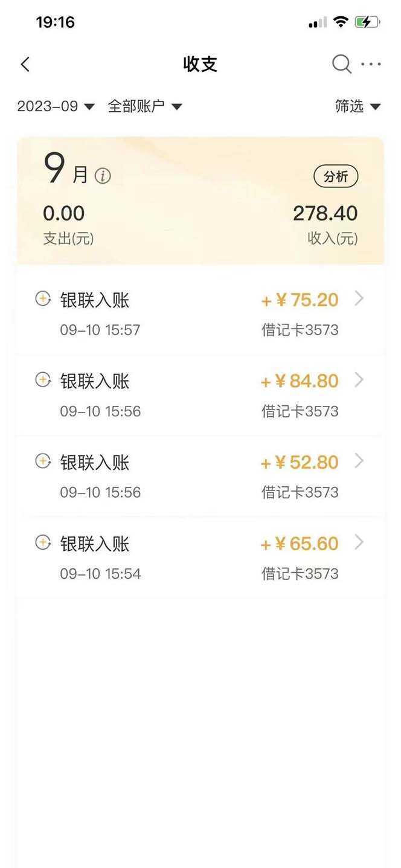The image size is (401, 868).
Task: Tap the 银联入账 circular icon on first transaction
Action: (x=43, y=299)
